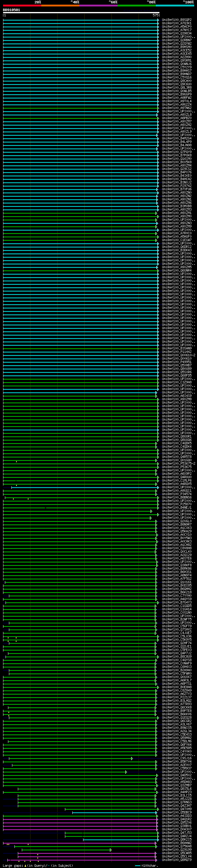Select hit label UniRef100_Q5DBC9
Image resolution: width=197 pixels, height=868 pixels.
[x=177, y=812]
